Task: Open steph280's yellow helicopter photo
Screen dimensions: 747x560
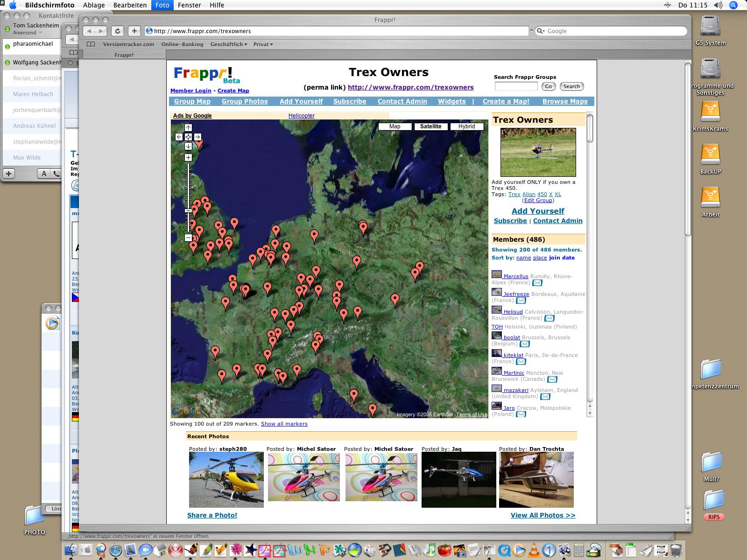Action: coord(226,480)
